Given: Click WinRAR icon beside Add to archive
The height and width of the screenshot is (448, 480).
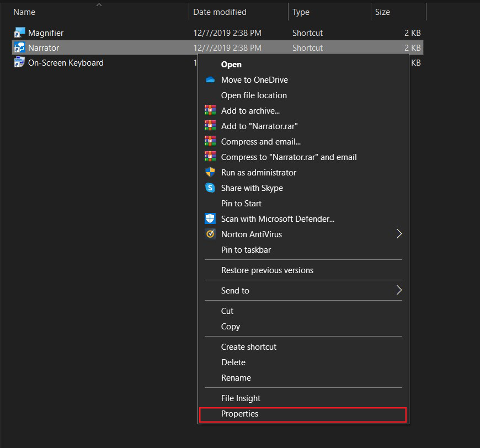Looking at the screenshot, I should click(x=210, y=110).
